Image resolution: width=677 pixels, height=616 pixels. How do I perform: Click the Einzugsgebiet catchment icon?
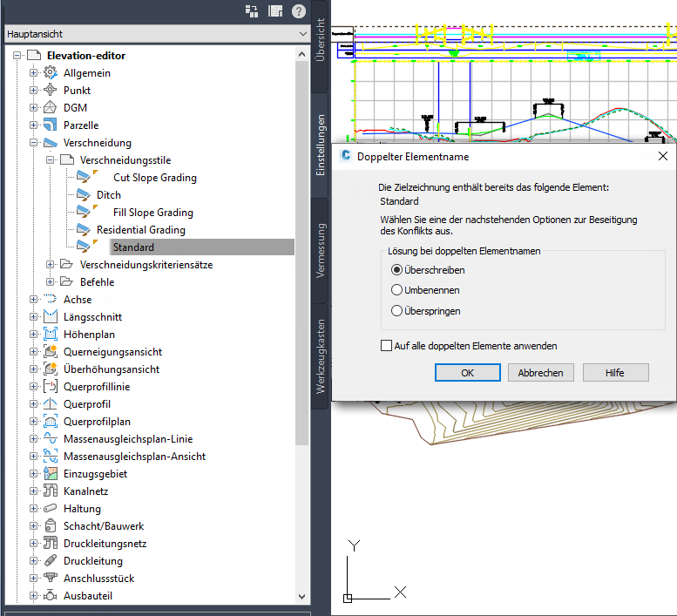(x=50, y=473)
